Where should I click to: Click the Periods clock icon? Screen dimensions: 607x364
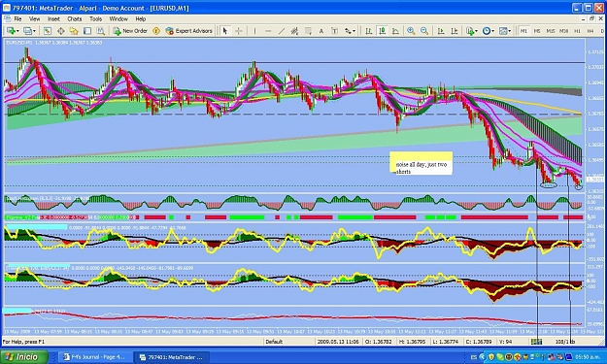487,31
